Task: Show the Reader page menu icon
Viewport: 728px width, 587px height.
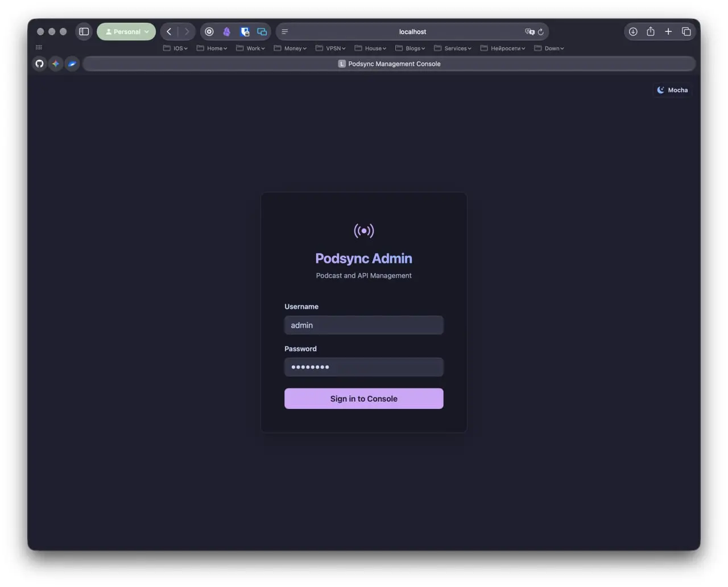Action: [x=285, y=32]
